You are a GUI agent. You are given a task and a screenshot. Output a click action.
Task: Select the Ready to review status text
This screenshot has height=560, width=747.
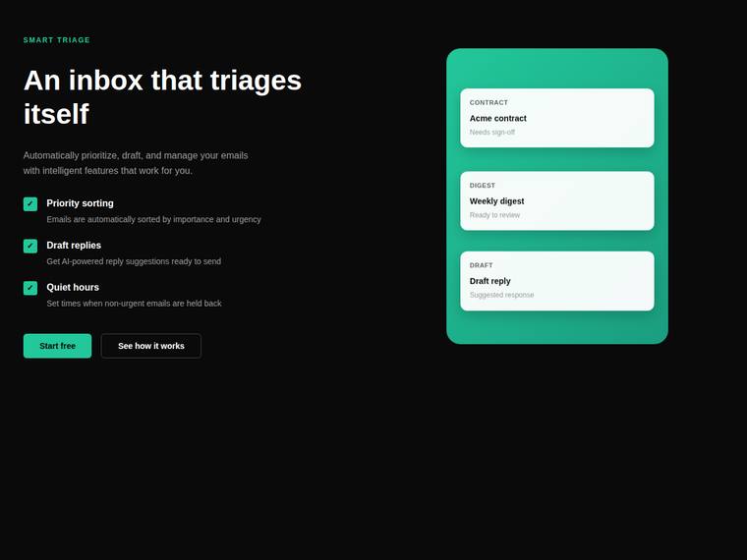(x=494, y=215)
